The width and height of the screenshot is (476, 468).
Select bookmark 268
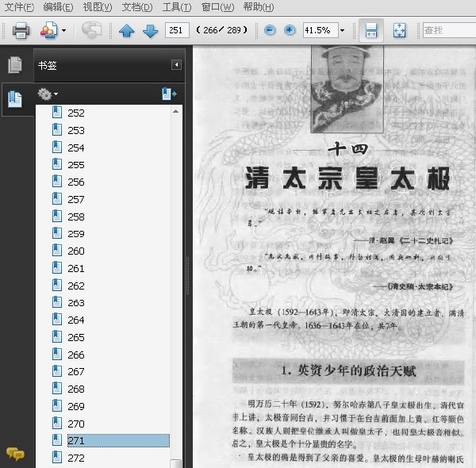76,389
